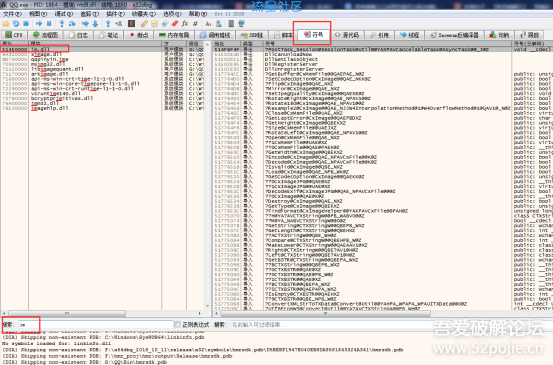The image size is (553, 365).
Task: Open the 收藏夹 (Favourites) menu
Action: [x=144, y=14]
